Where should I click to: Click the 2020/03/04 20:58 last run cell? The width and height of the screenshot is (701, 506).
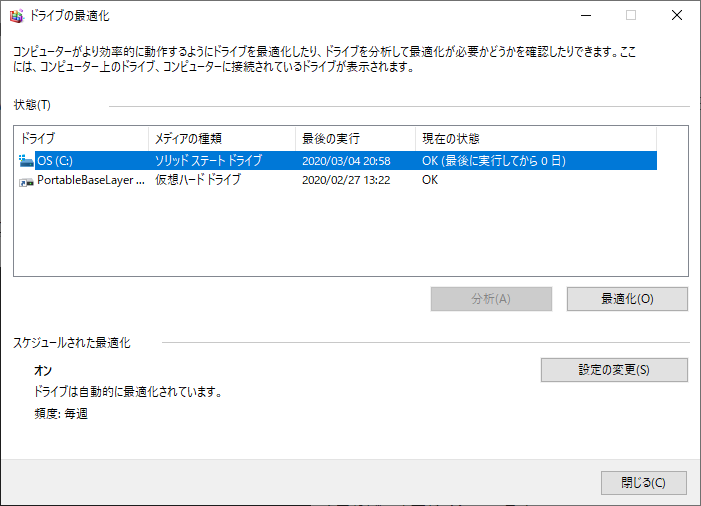coord(346,161)
